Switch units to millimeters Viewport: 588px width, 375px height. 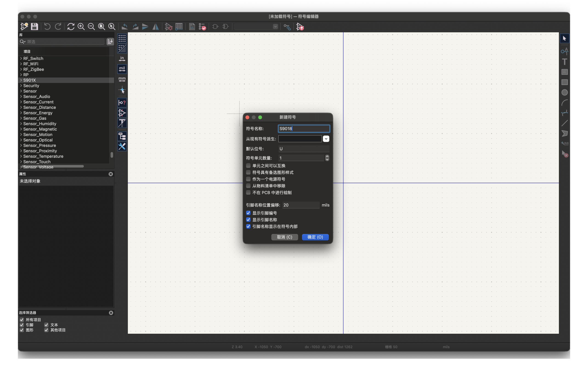pos(122,79)
